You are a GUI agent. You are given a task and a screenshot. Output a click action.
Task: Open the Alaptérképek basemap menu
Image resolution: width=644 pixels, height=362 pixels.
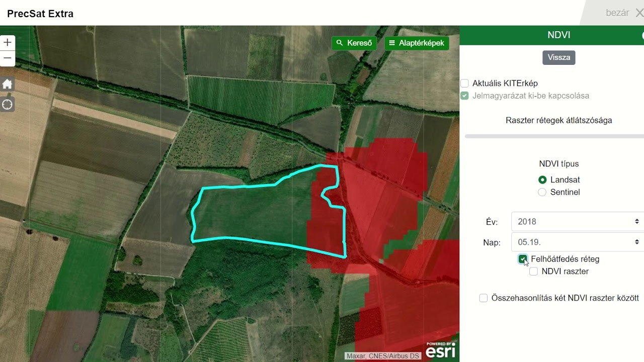tap(417, 43)
